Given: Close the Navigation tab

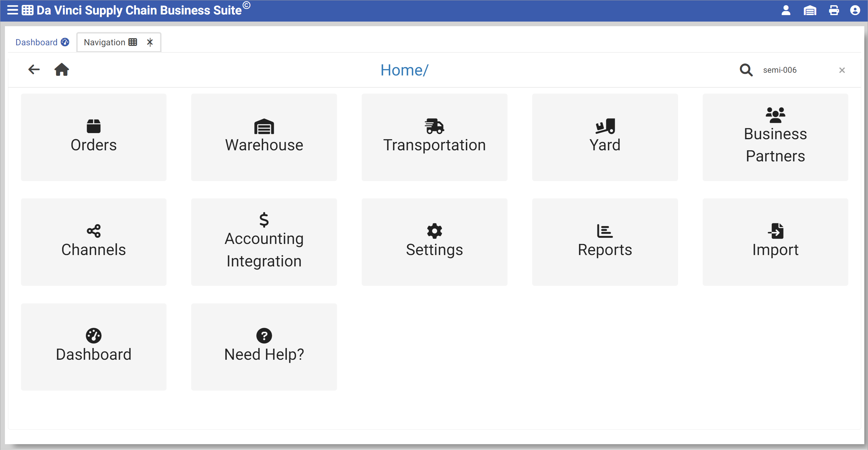Looking at the screenshot, I should coord(150,42).
